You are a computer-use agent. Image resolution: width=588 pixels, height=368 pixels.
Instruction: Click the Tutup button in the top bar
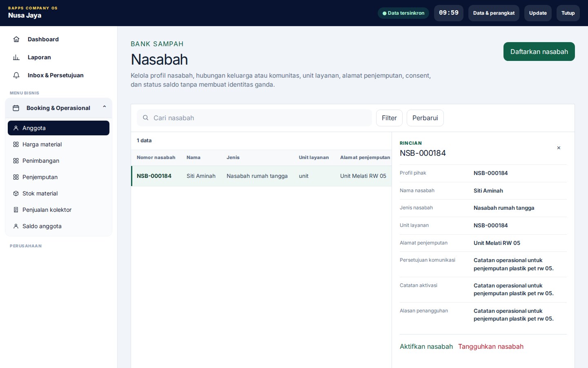click(568, 13)
